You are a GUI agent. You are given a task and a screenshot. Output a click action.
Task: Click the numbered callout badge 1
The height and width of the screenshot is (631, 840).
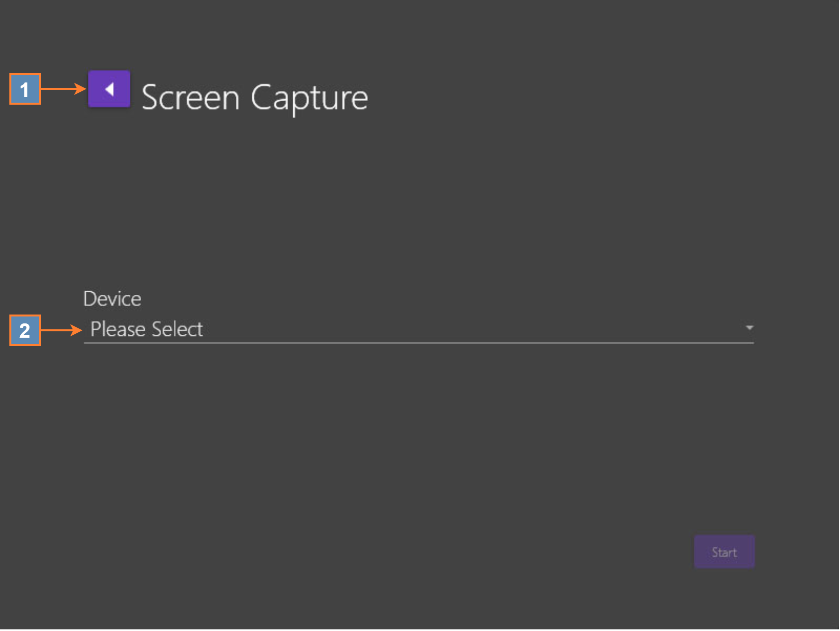coord(25,89)
